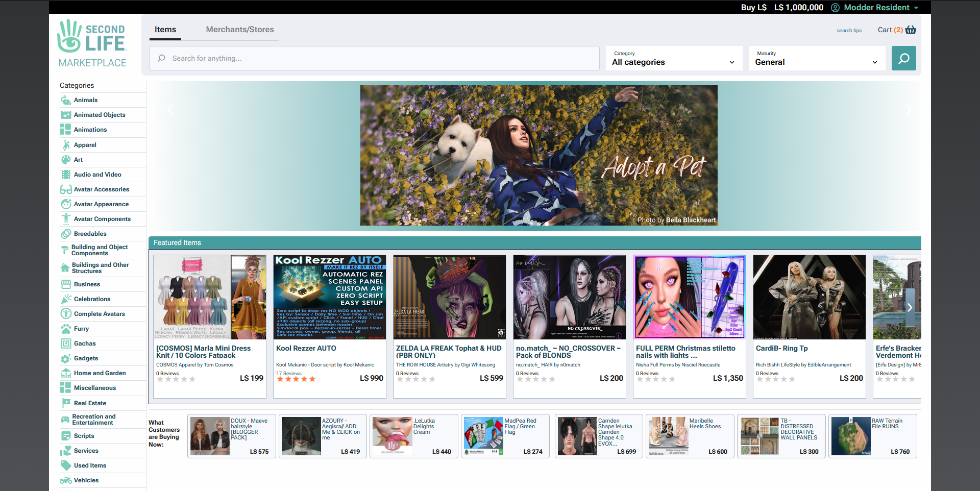Viewport: 980px width, 491px height.
Task: View the Kool Rezzer AUTO product thumbnail
Action: [x=329, y=297]
